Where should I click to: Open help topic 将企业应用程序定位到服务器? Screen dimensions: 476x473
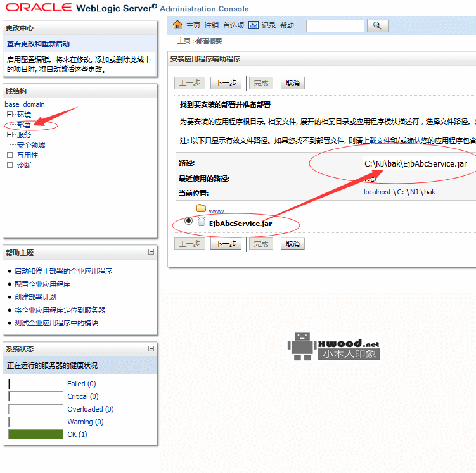pos(60,310)
